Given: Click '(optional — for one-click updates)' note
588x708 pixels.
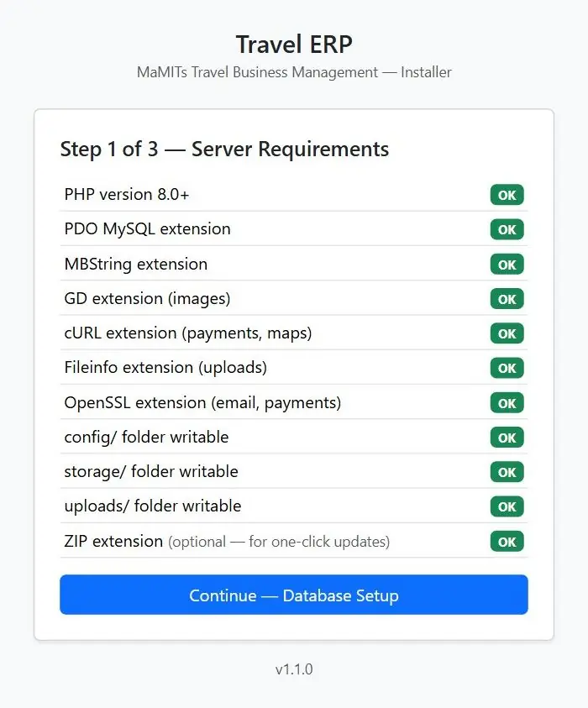Looking at the screenshot, I should coord(279,542).
